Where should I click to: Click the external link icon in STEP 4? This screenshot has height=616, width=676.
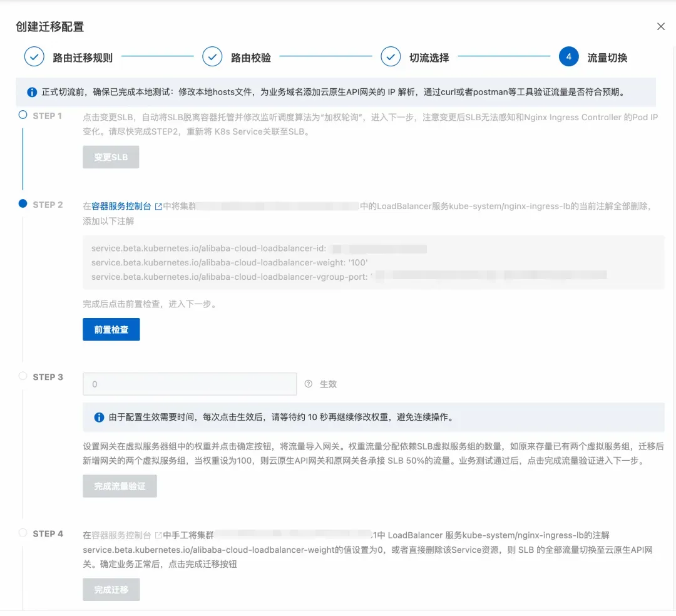click(158, 535)
